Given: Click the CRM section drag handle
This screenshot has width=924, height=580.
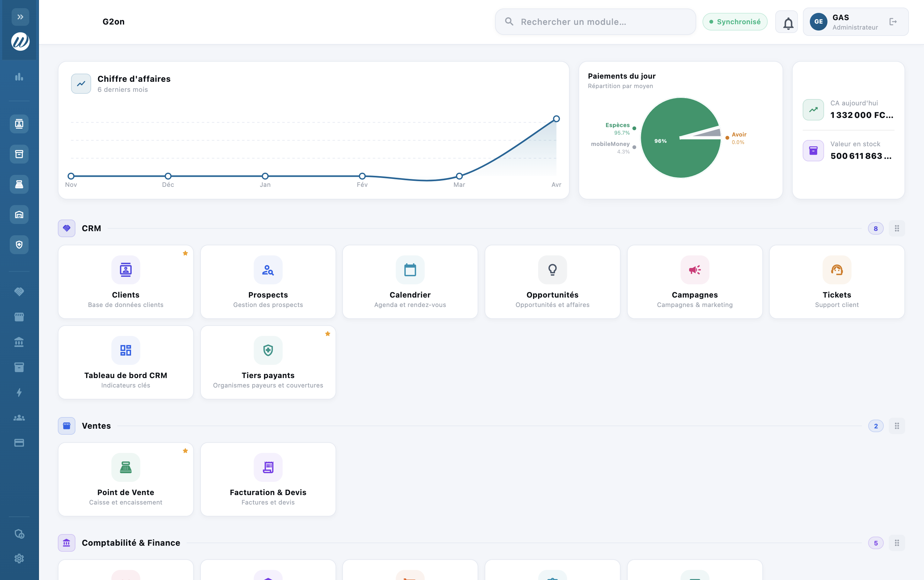Looking at the screenshot, I should click(897, 229).
